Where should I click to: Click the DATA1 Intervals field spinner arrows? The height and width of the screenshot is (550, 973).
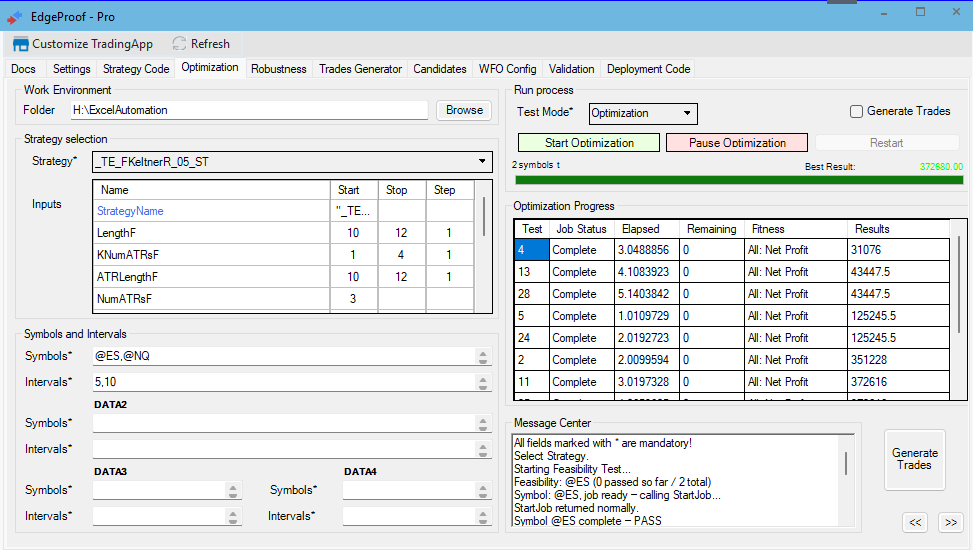(x=483, y=383)
